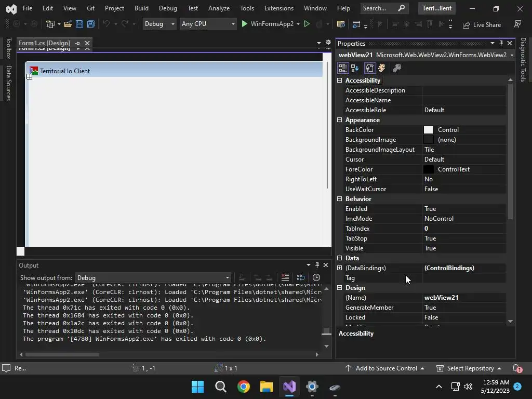The width and height of the screenshot is (532, 399).
Task: Open the Toolbox side tab
Action: (x=9, y=48)
